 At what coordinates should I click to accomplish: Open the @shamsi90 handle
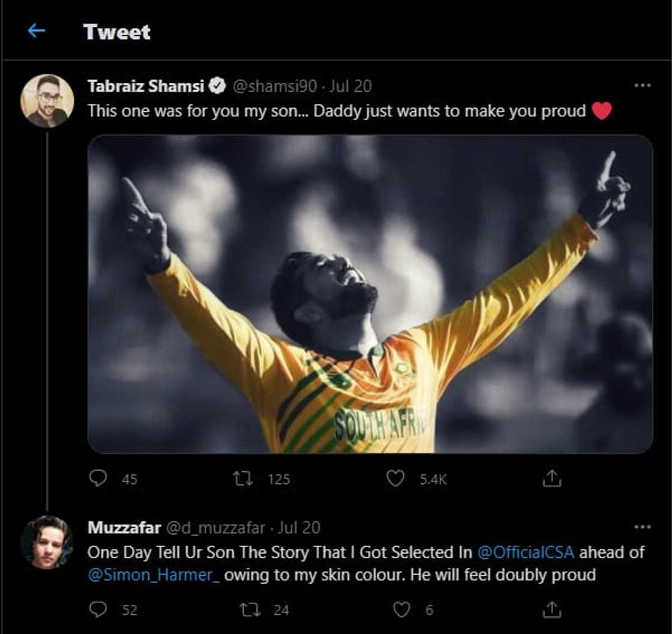(x=274, y=86)
